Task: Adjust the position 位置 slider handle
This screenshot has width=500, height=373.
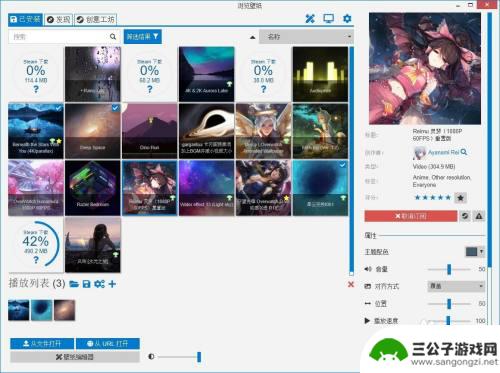Action: pyautogui.click(x=449, y=304)
